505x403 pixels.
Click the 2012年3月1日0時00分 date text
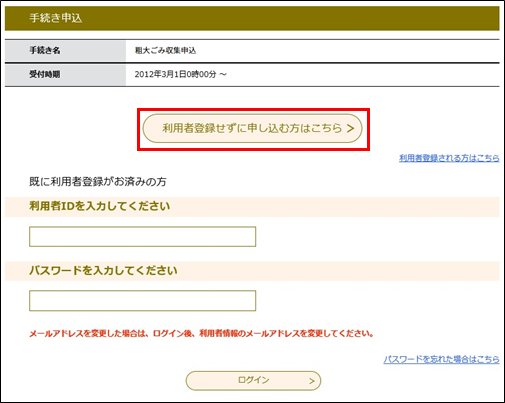[176, 74]
